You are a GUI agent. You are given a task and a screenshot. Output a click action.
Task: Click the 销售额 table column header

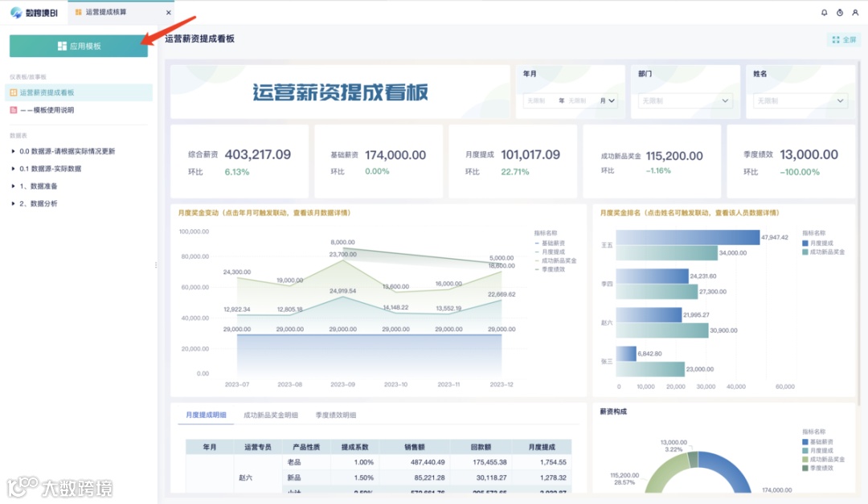click(x=414, y=447)
